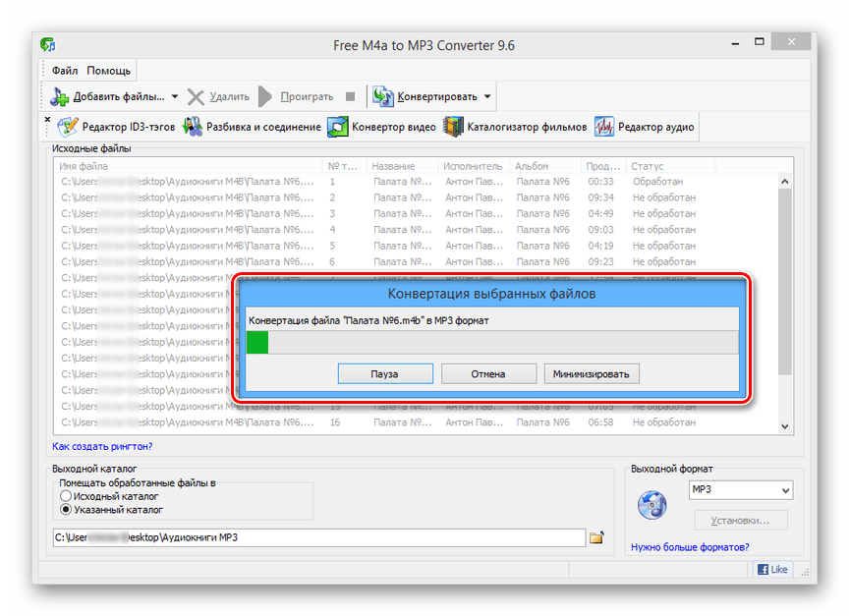Select the Specified folder radio option
849x616 pixels.
point(67,510)
